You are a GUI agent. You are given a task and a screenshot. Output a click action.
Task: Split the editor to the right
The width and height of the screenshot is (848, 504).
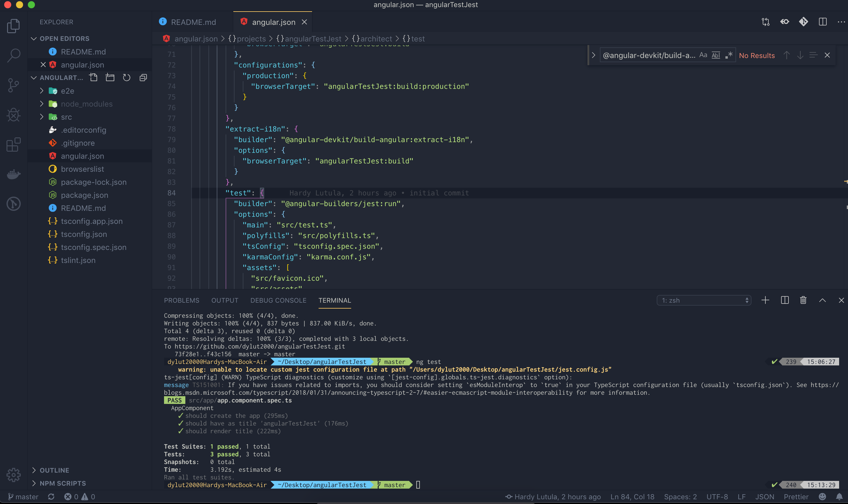point(823,22)
